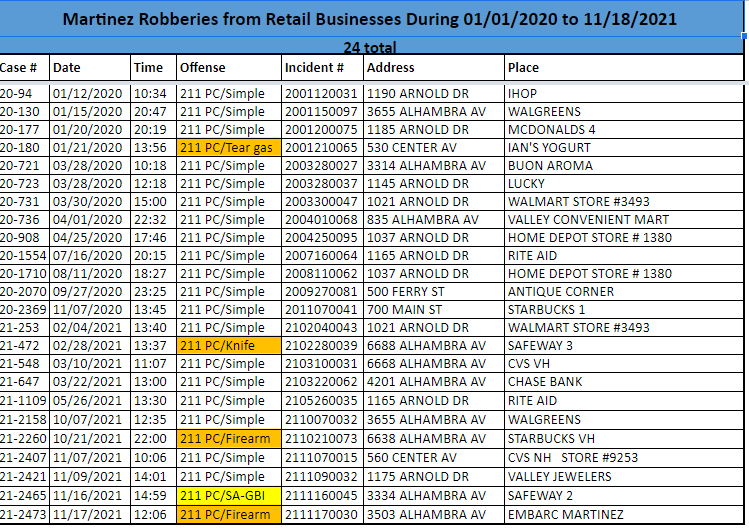Screen dimensions: 749x531
Task: Click the date '11/16/2021'
Action: click(89, 496)
